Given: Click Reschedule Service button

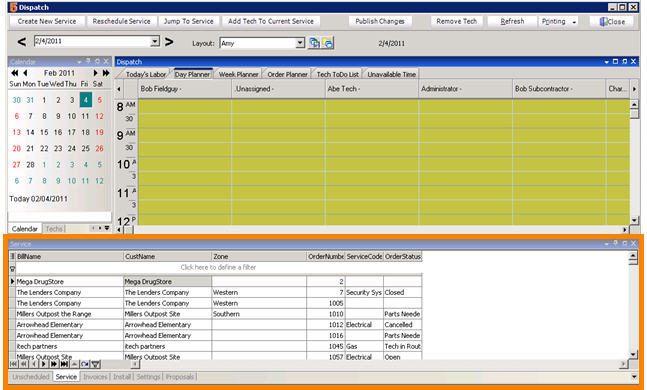Looking at the screenshot, I should point(121,21).
